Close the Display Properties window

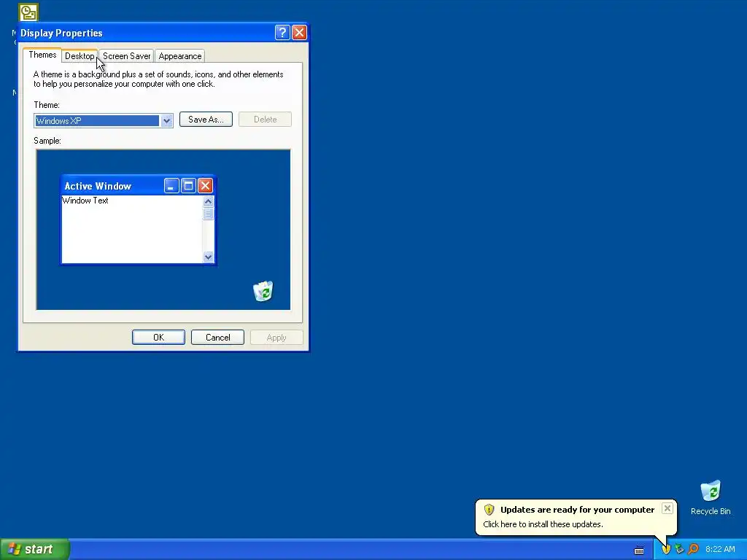pyautogui.click(x=299, y=32)
